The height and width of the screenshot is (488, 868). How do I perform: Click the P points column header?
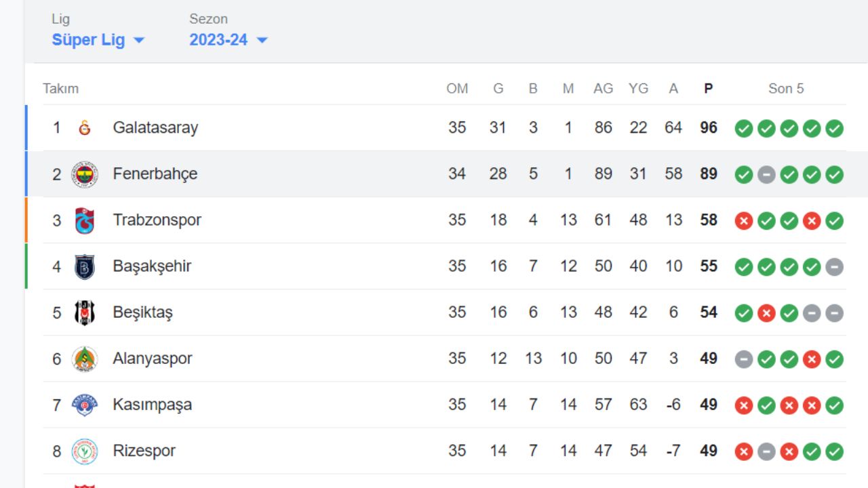point(708,89)
